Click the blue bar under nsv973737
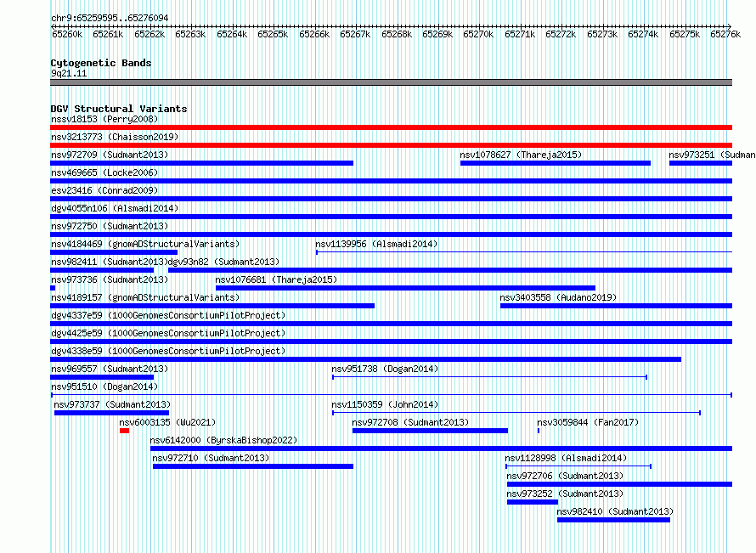 112,413
